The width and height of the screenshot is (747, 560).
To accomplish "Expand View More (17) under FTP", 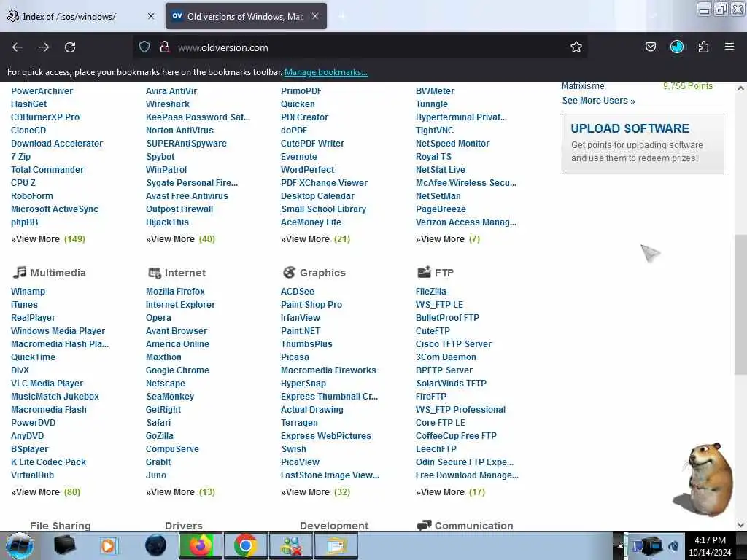I will (450, 492).
